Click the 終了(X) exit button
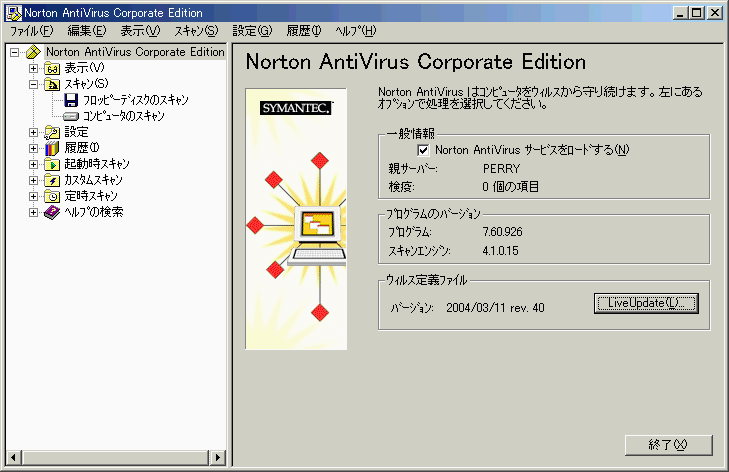Image resolution: width=729 pixels, height=472 pixels. [x=669, y=445]
